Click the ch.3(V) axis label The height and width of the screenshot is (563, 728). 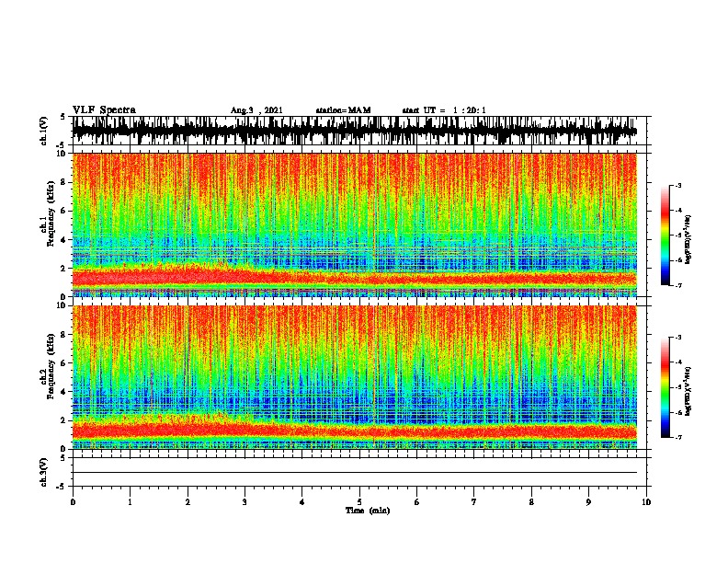[x=44, y=472]
